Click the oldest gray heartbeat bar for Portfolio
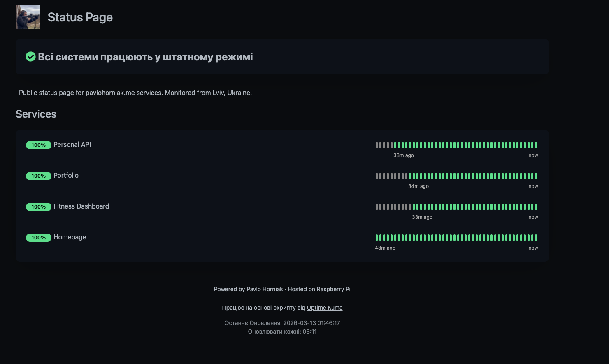Image resolution: width=609 pixels, height=364 pixels. tap(377, 176)
